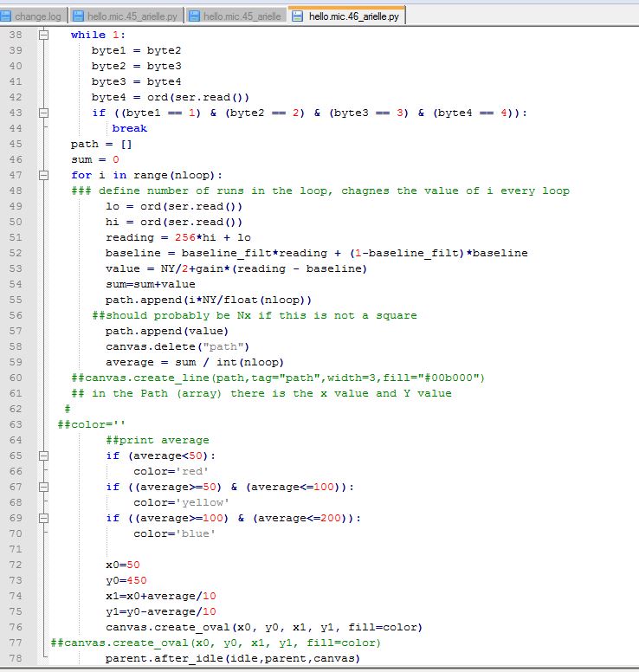
Task: Click line number 71 in the margin
Action: [16, 549]
